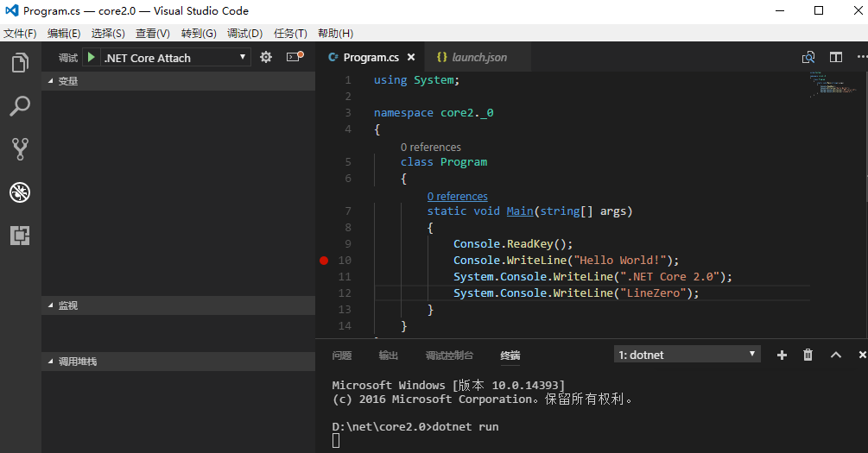Open the 任务(T) menu
This screenshot has width=868, height=453.
click(x=290, y=33)
